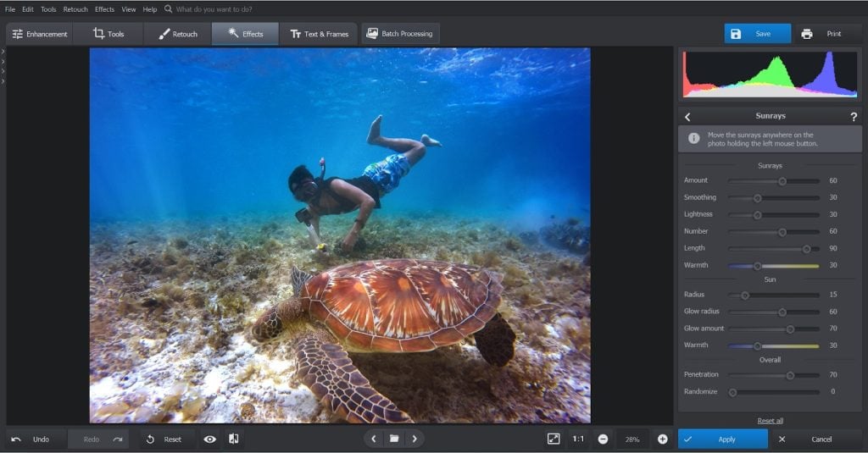Image resolution: width=868 pixels, height=453 pixels.
Task: Toggle the before/after compare icon
Action: pyautogui.click(x=234, y=439)
